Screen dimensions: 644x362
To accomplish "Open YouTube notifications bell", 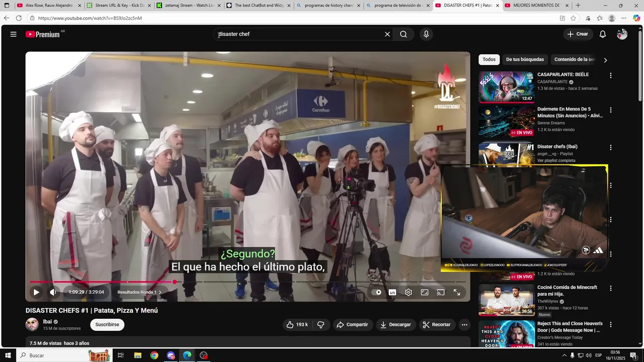I will click(x=603, y=34).
